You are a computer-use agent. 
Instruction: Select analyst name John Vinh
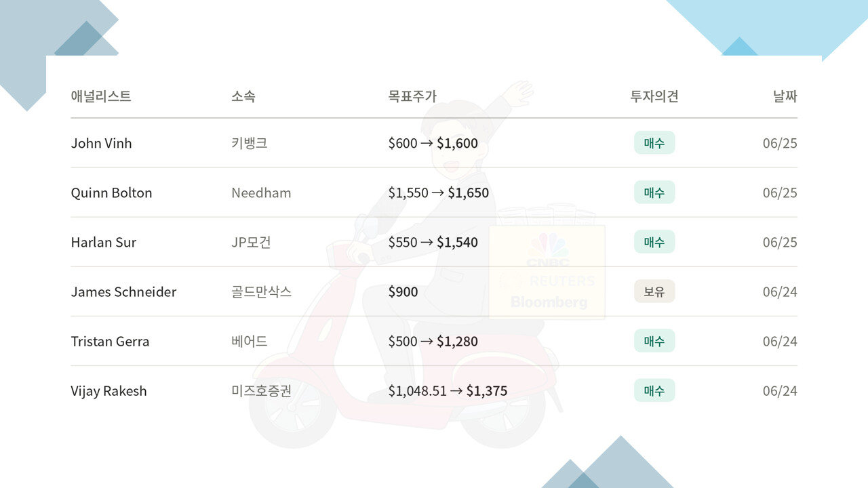pos(102,143)
